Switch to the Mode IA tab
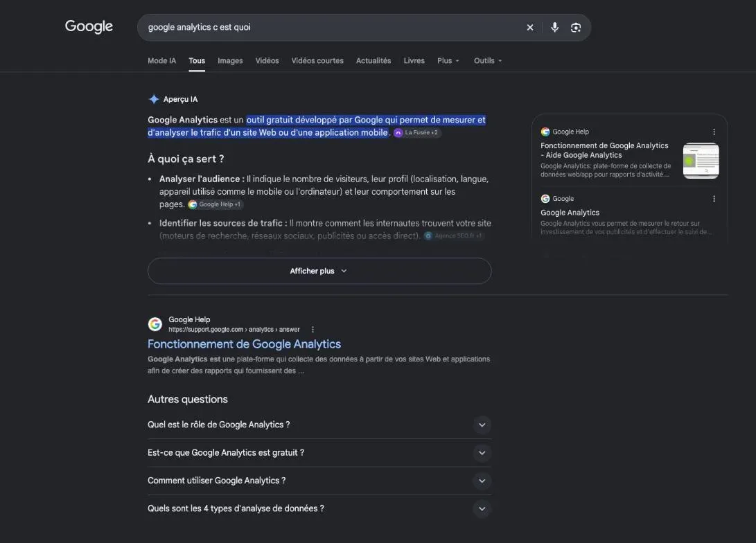756x543 pixels. (162, 61)
